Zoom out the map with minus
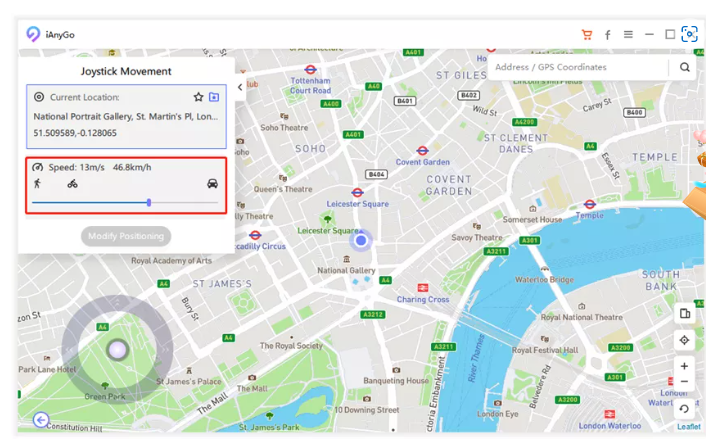 pyautogui.click(x=684, y=382)
